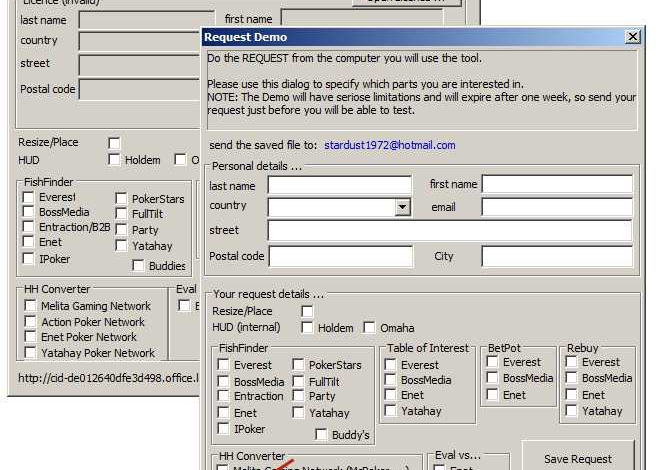Toggle Enet in the Rebuy group
The width and height of the screenshot is (671, 470).
coord(571,395)
